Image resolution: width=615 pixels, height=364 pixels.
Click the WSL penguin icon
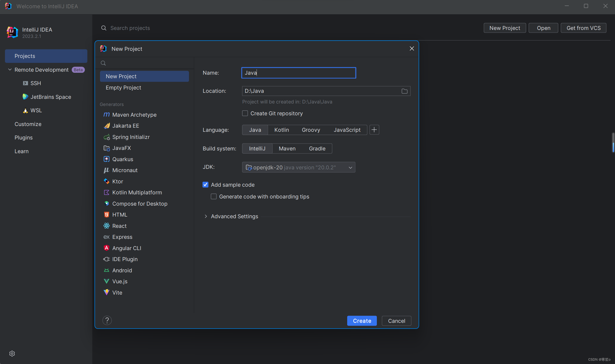click(x=25, y=110)
